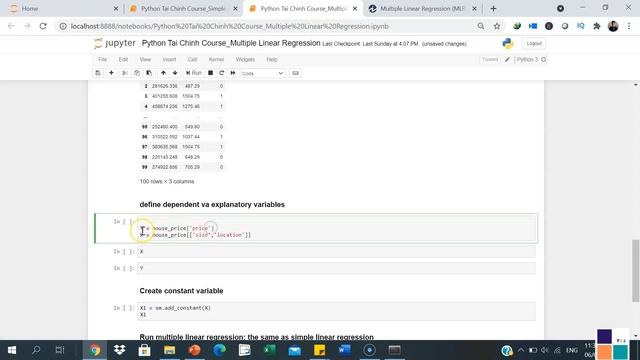Image resolution: width=640 pixels, height=360 pixels.
Task: Open Sticky Notes from the taskbar
Action: tap(320, 350)
